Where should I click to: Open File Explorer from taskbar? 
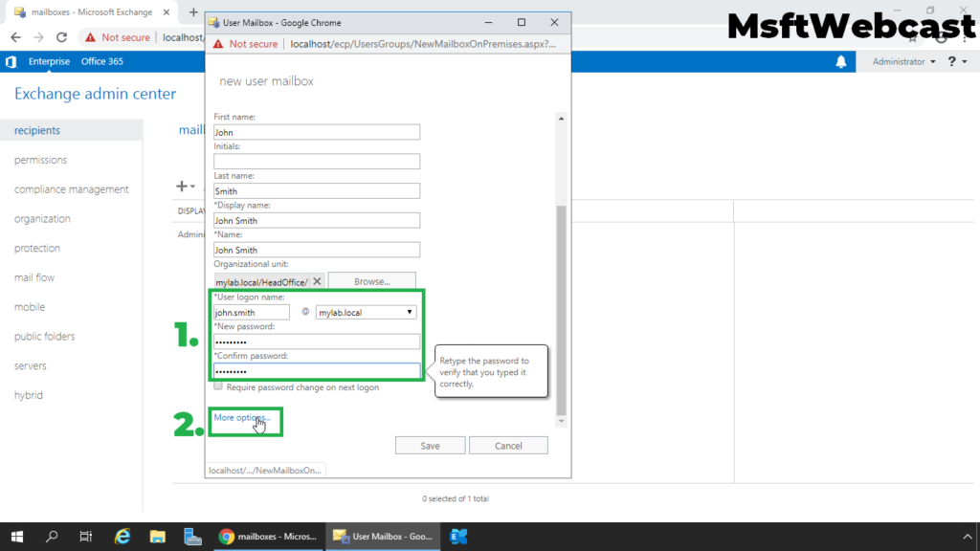(158, 536)
